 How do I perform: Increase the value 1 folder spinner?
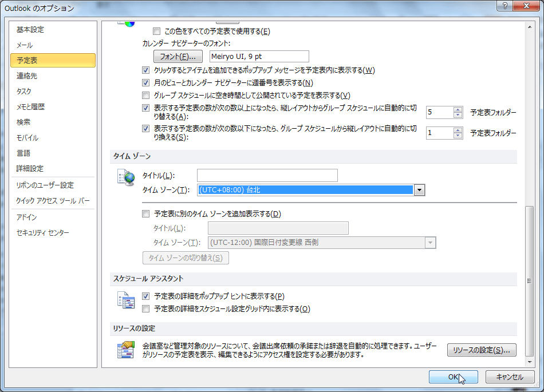458,130
